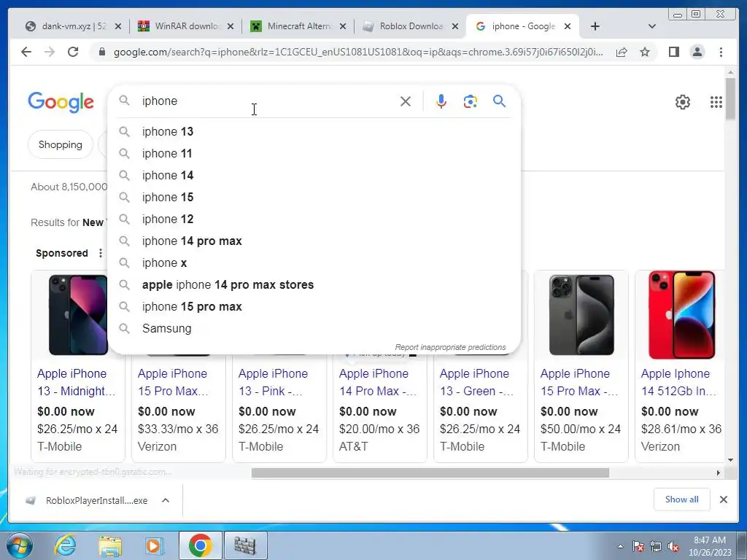Open the side panel icon
Viewport: 747px width, 560px height.
click(x=673, y=52)
